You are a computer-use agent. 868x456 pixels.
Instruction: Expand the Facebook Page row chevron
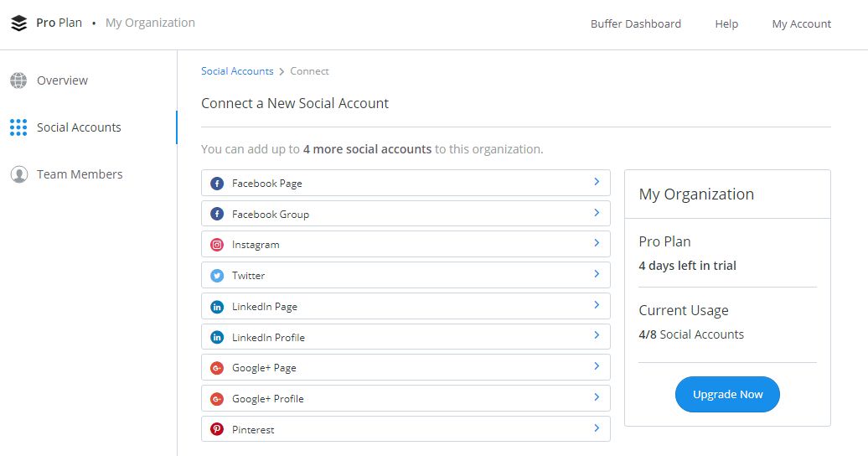click(x=597, y=182)
